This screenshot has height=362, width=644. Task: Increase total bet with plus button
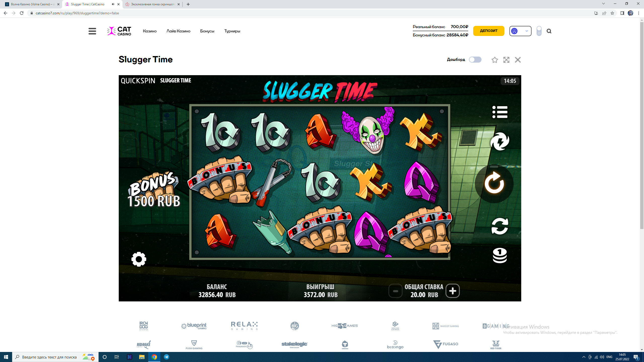pos(452,291)
